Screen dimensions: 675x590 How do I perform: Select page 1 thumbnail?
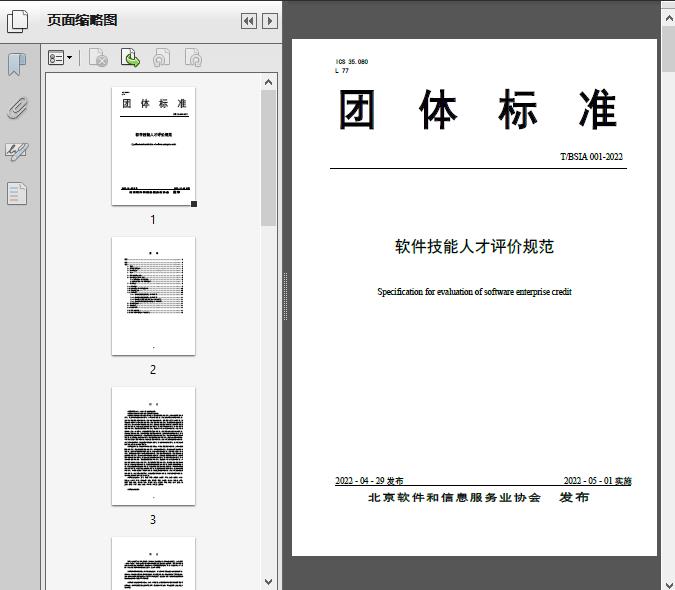pyautogui.click(x=153, y=146)
